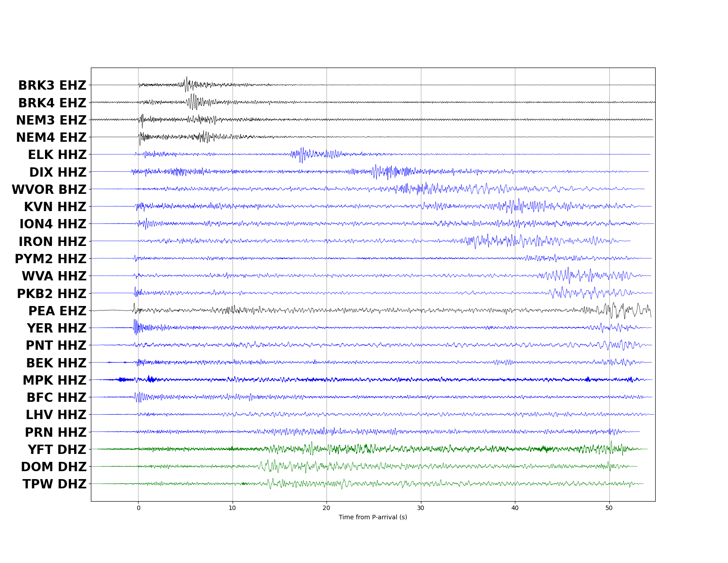728x563 pixels.
Task: Click the 30 second gridline
Action: 421,283
